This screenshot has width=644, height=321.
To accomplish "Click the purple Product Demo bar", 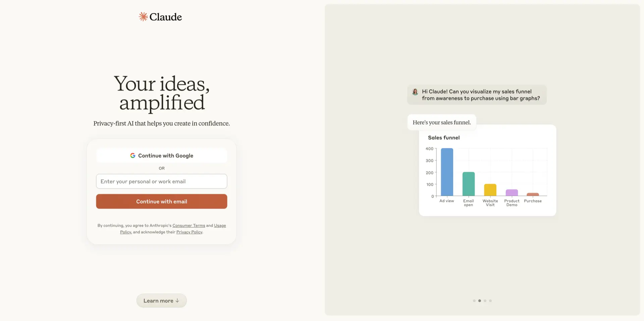I will (x=512, y=193).
